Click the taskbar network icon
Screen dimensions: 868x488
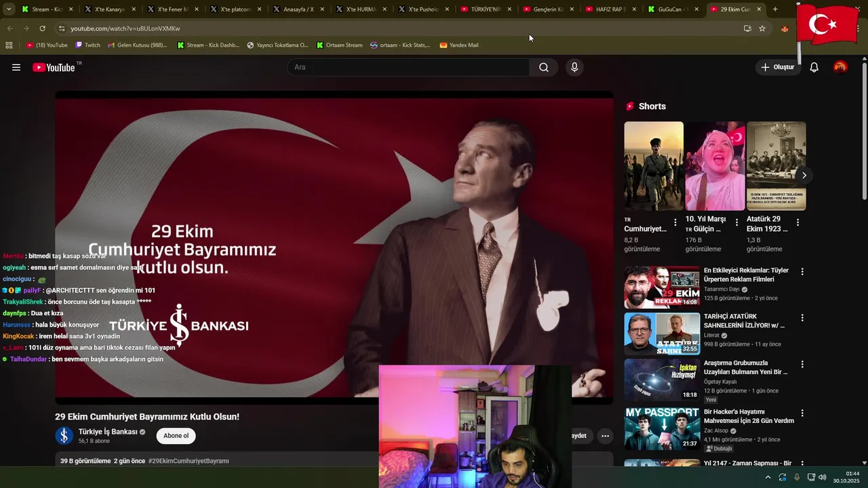pos(811,477)
